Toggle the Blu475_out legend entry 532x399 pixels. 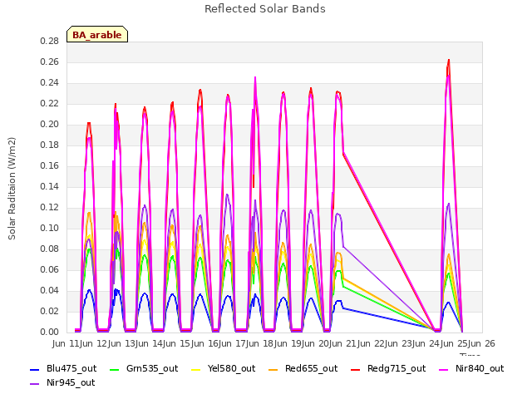point(63,368)
